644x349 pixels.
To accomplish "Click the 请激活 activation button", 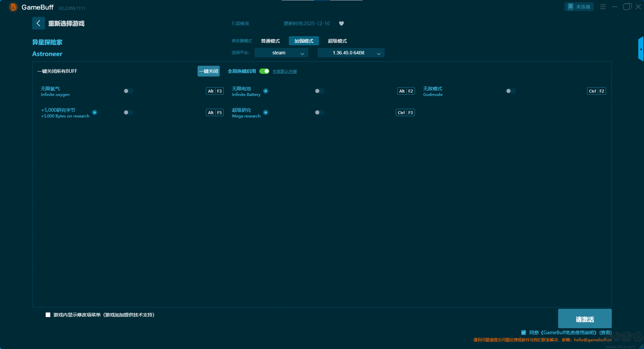I will [x=585, y=318].
